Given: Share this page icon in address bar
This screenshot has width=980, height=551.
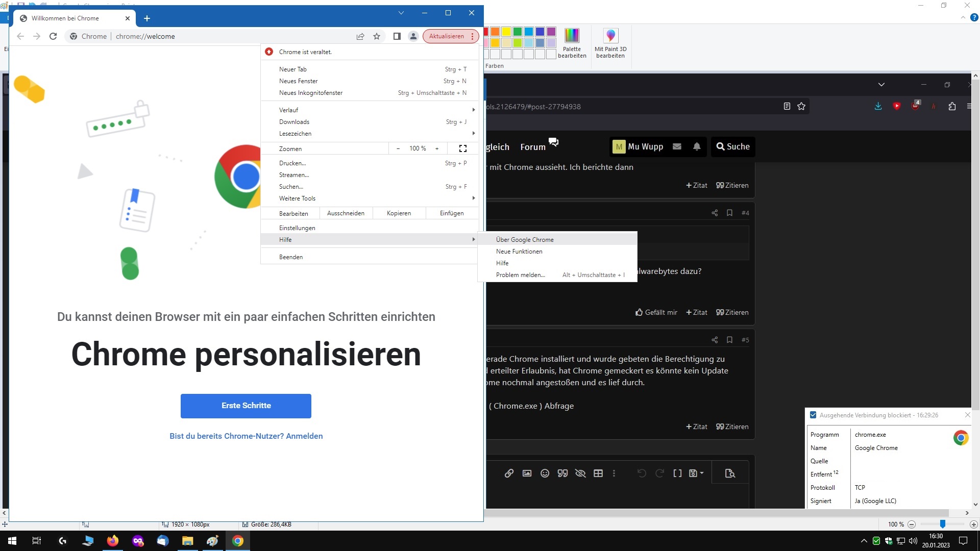Looking at the screenshot, I should coord(360,36).
